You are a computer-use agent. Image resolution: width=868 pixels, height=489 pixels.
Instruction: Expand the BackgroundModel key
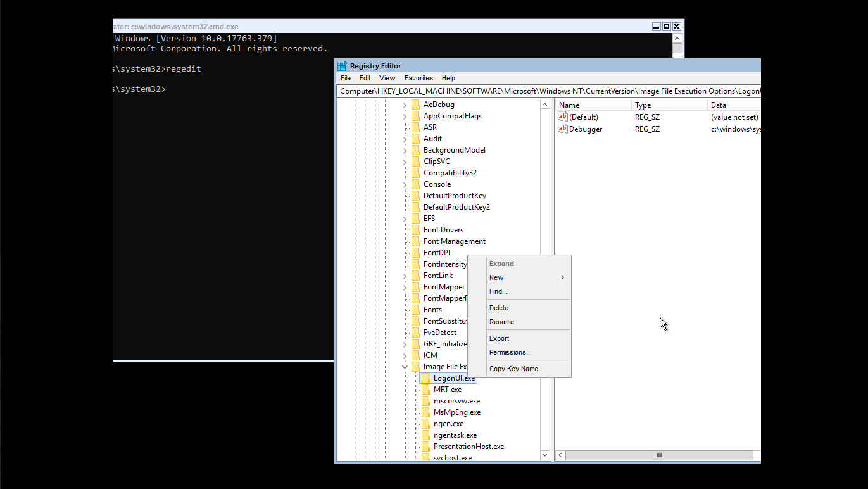405,150
